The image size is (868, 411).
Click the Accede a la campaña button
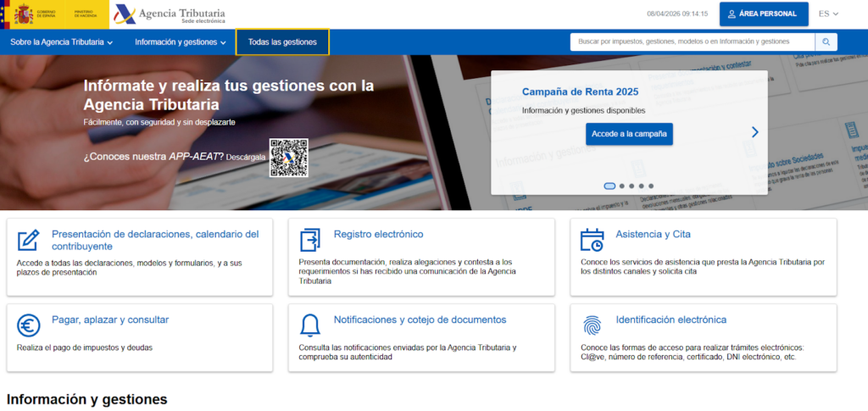click(630, 134)
